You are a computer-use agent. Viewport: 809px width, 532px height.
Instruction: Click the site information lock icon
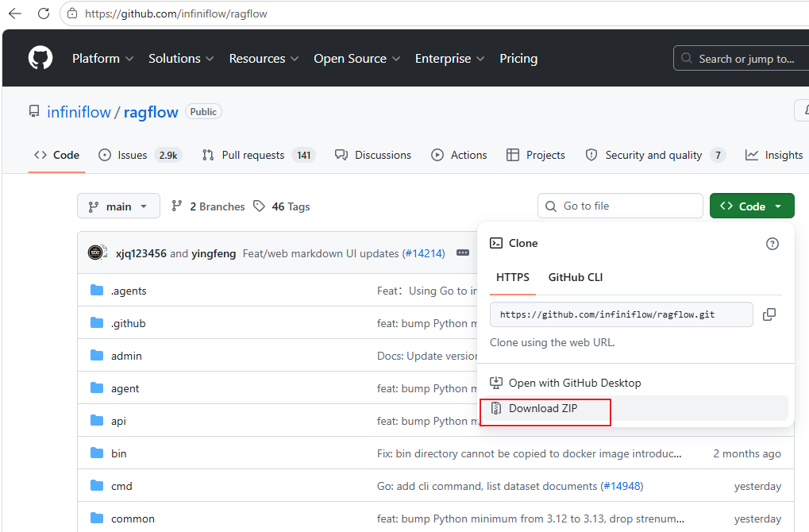73,13
